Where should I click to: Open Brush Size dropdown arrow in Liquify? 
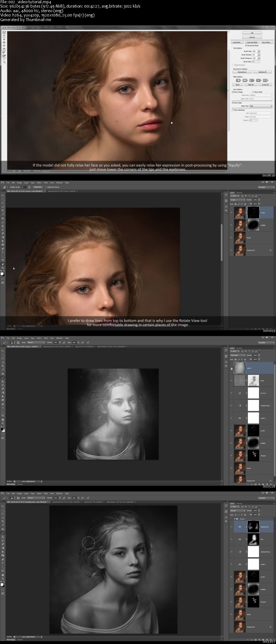click(x=259, y=51)
